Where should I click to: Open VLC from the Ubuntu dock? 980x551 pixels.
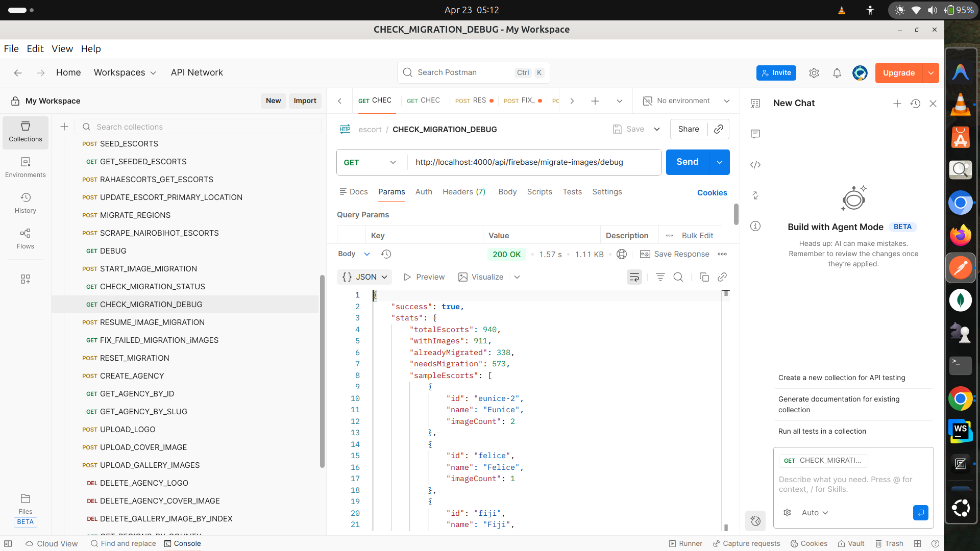coord(960,105)
